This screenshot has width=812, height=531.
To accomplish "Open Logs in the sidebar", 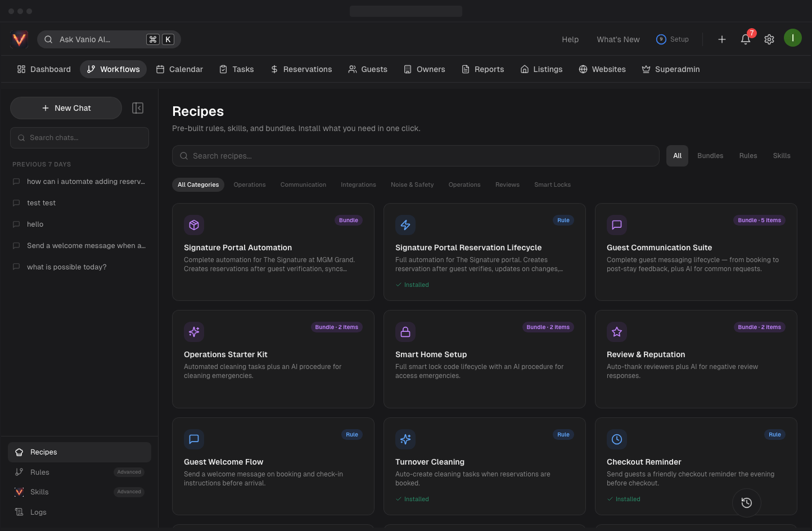I will (x=38, y=512).
